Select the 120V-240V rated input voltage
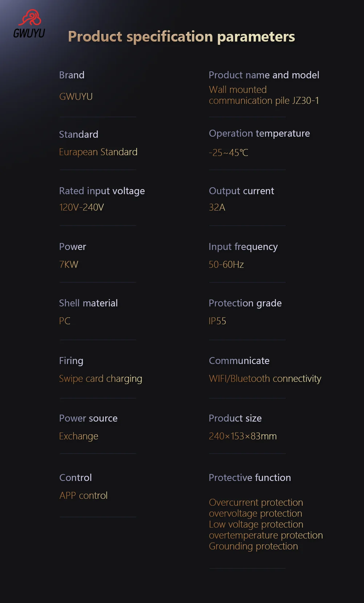 pos(82,207)
